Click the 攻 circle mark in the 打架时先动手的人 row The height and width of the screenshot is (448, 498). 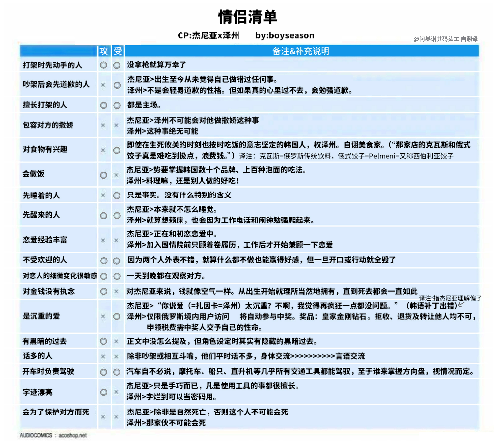tap(104, 65)
